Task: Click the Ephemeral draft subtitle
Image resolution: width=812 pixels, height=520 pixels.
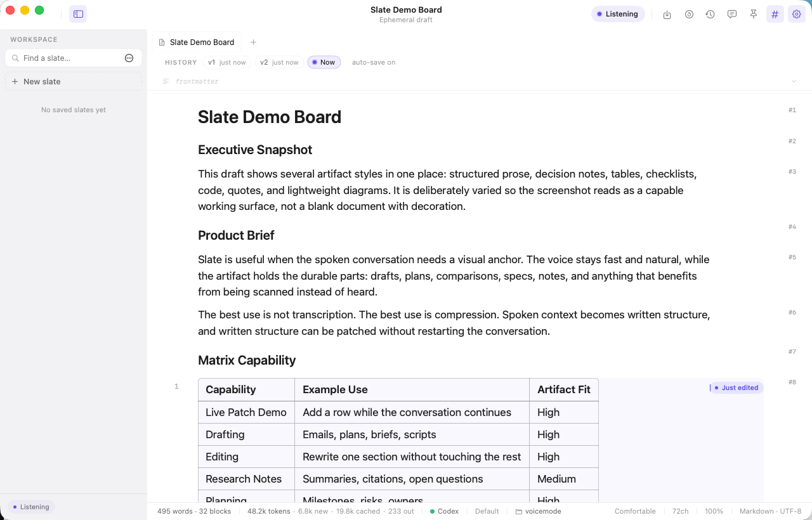Action: pyautogui.click(x=406, y=20)
